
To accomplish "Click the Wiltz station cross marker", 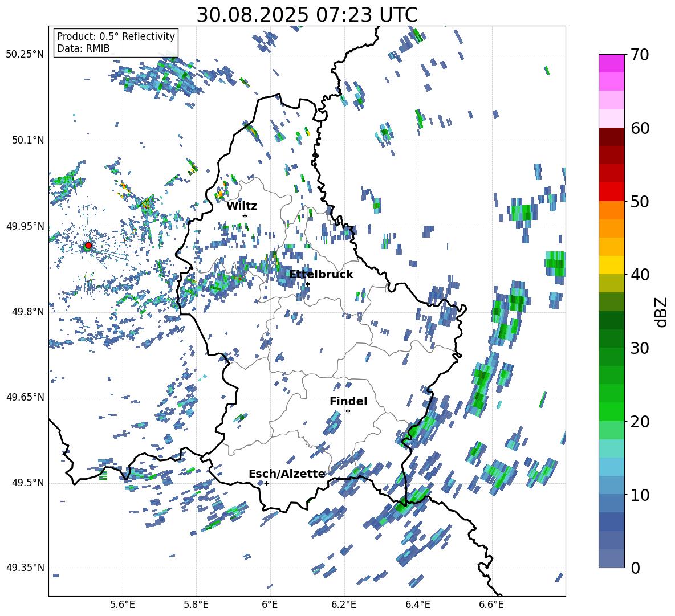I will tap(245, 215).
